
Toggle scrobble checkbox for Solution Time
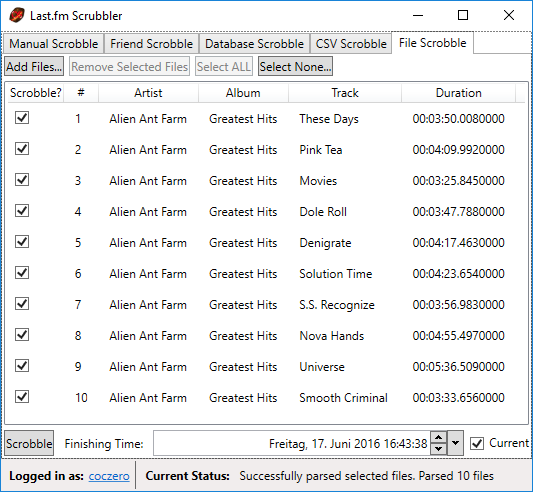[x=22, y=273]
